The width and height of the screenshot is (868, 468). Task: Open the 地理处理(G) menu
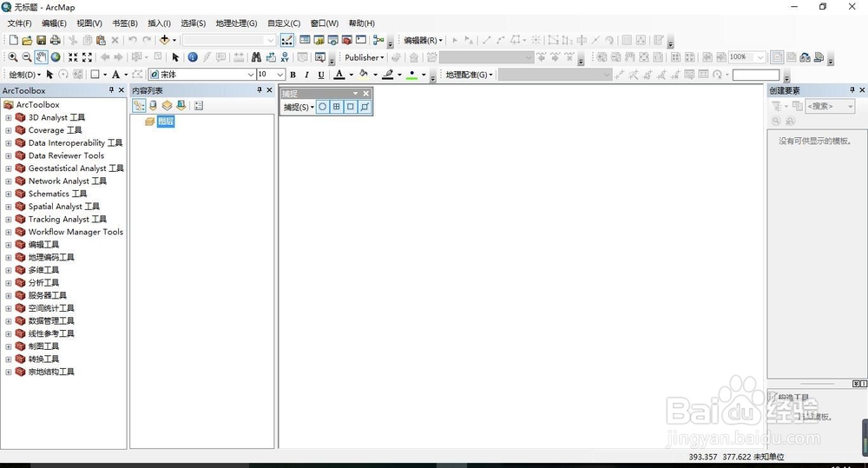point(236,23)
